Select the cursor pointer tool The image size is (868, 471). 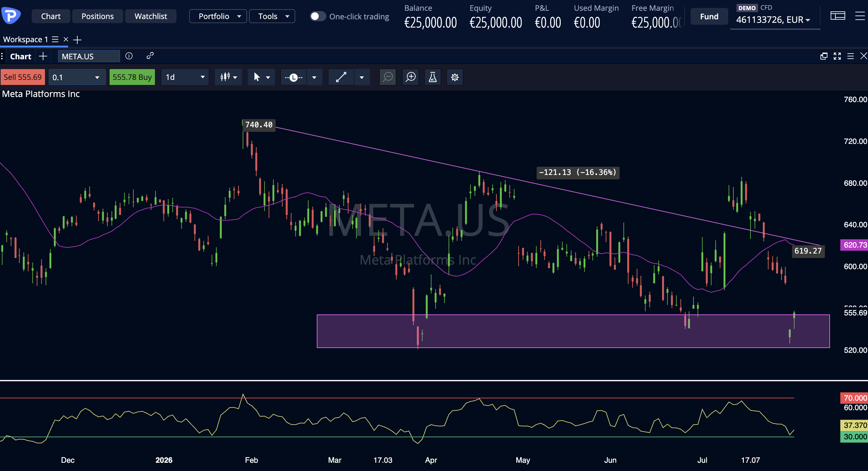click(x=257, y=77)
